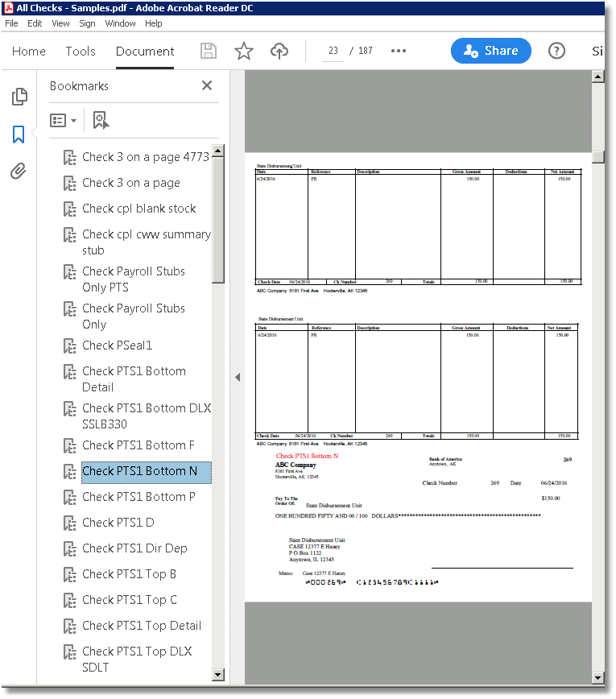Image resolution: width=616 pixels, height=699 pixels.
Task: Open the Sign menu
Action: pos(87,23)
